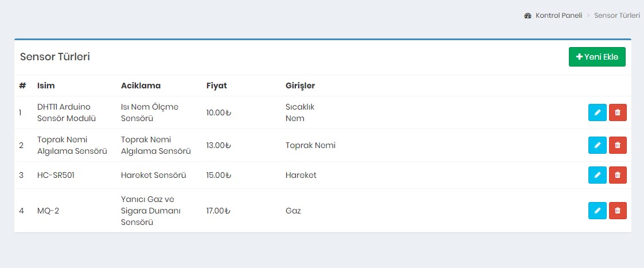Image resolution: width=644 pixels, height=268 pixels.
Task: Remove the MQ-2 sensor type
Action: point(618,211)
